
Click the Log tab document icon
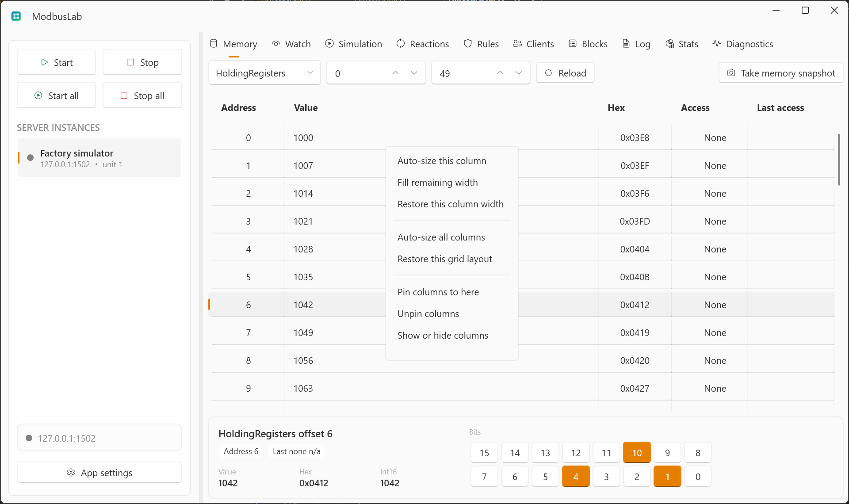626,44
